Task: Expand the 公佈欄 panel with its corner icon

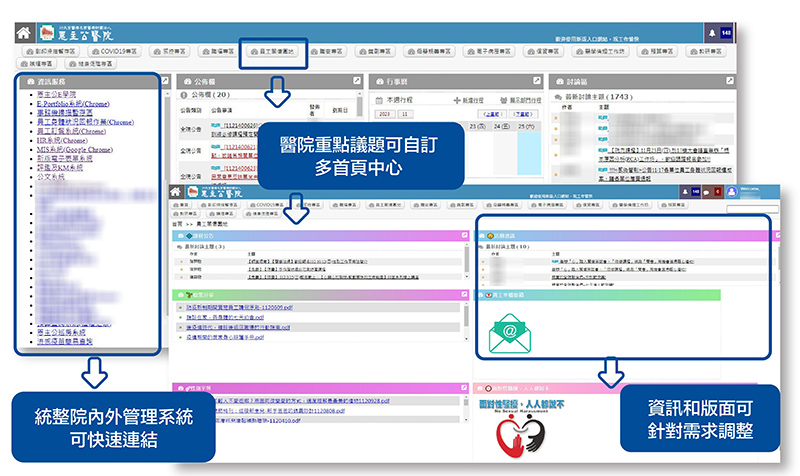Action: pos(357,81)
